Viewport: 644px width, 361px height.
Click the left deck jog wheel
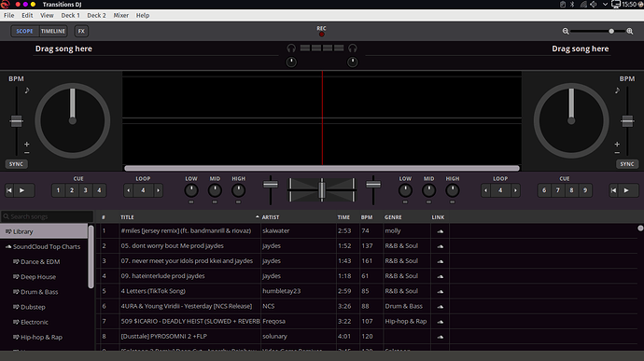tap(73, 120)
